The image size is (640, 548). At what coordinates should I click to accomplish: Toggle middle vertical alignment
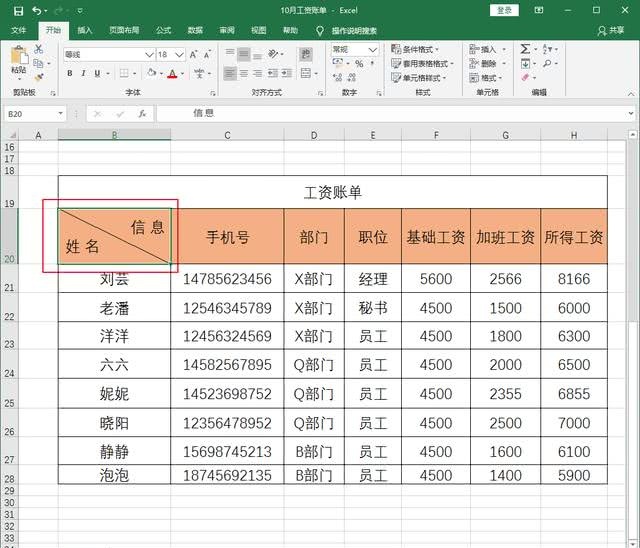pyautogui.click(x=244, y=54)
